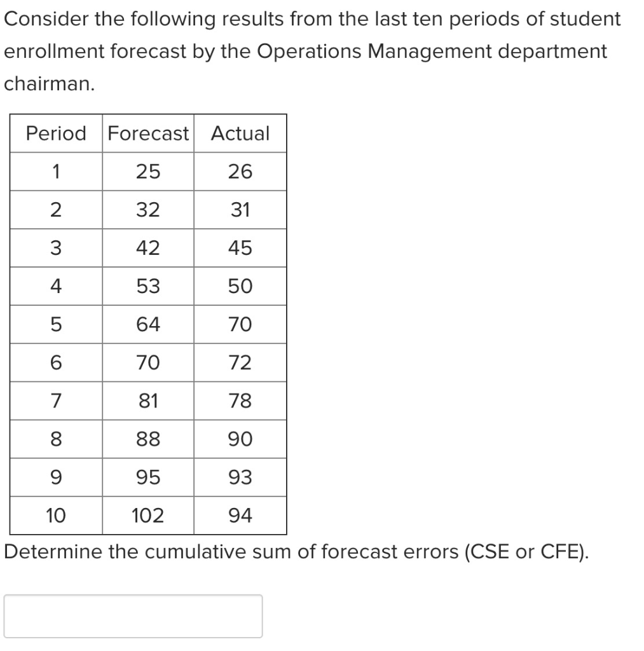Image resolution: width=644 pixels, height=651 pixels.
Task: Click the forecast value 102 for period 10
Action: click(x=147, y=515)
